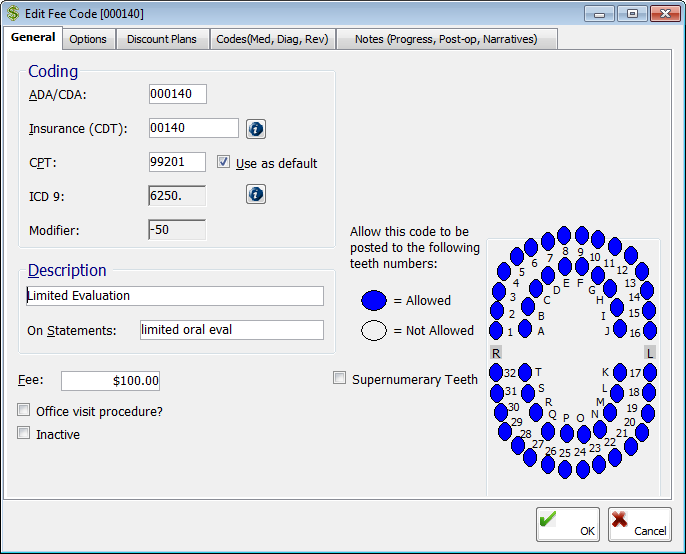Toggle the oval for tooth 17
Screen dimensions: 686x554
click(650, 372)
